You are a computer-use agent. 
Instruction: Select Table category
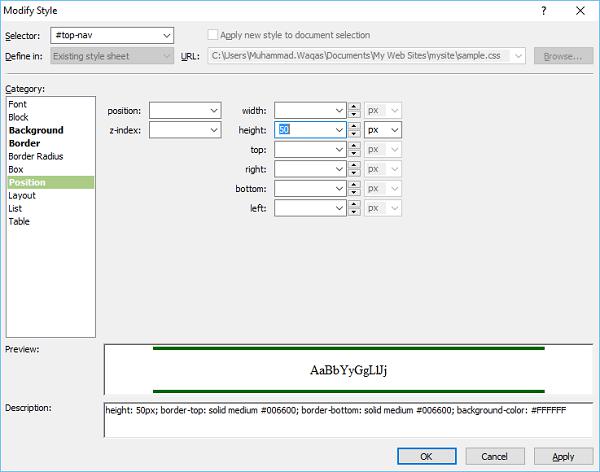click(x=19, y=221)
